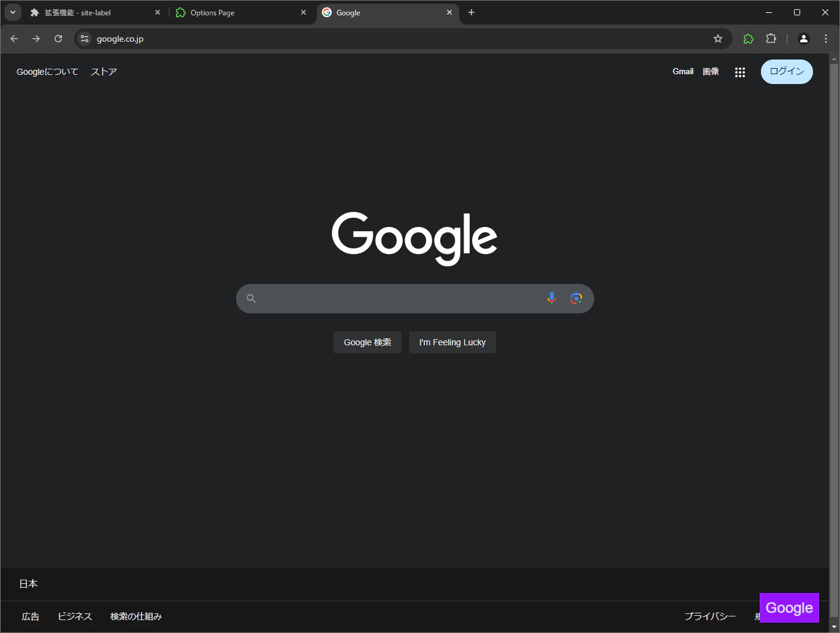This screenshot has width=840, height=633.
Task: Bookmark this page with star icon
Action: pyautogui.click(x=718, y=39)
